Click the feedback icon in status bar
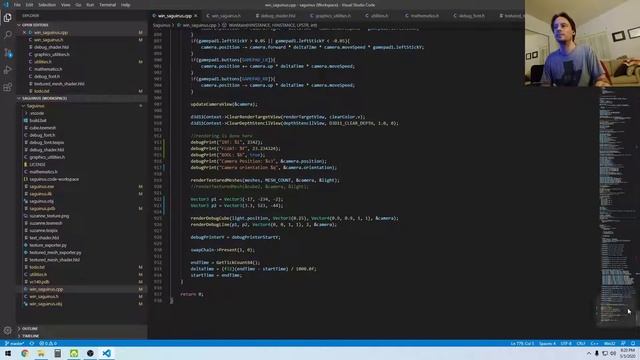This screenshot has height=360, width=640. 623,343
